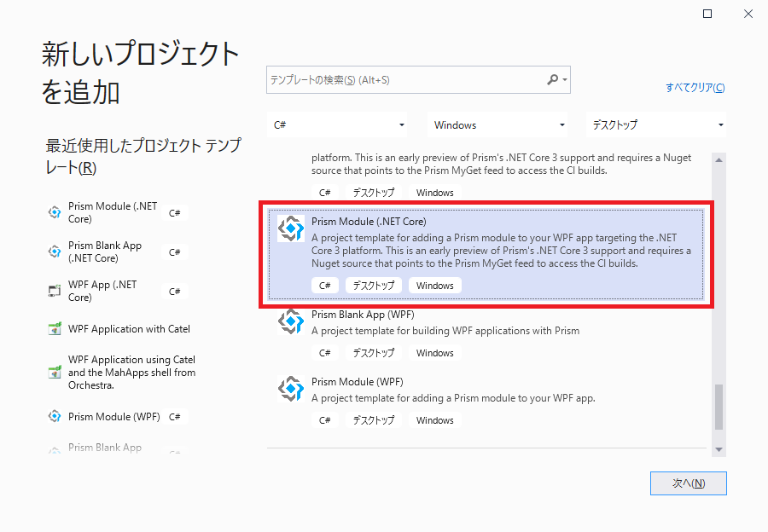Open the デスクトップ project type dropdown
The image size is (768, 532).
[x=656, y=124]
